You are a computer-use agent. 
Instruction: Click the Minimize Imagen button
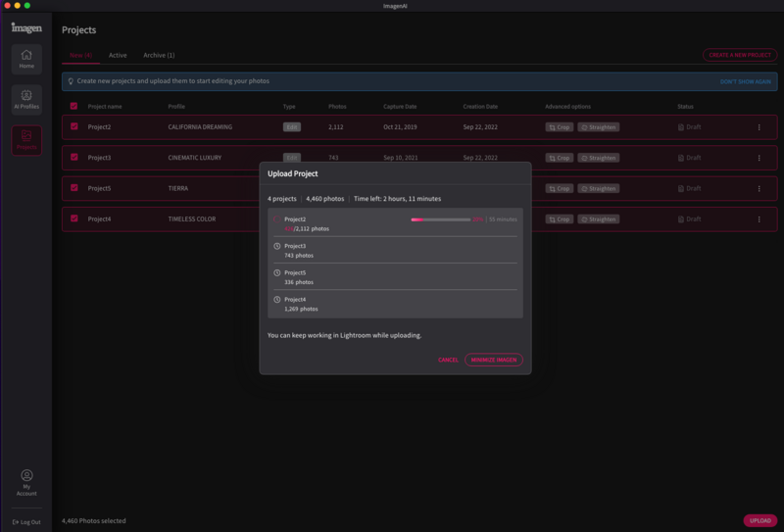pyautogui.click(x=494, y=360)
